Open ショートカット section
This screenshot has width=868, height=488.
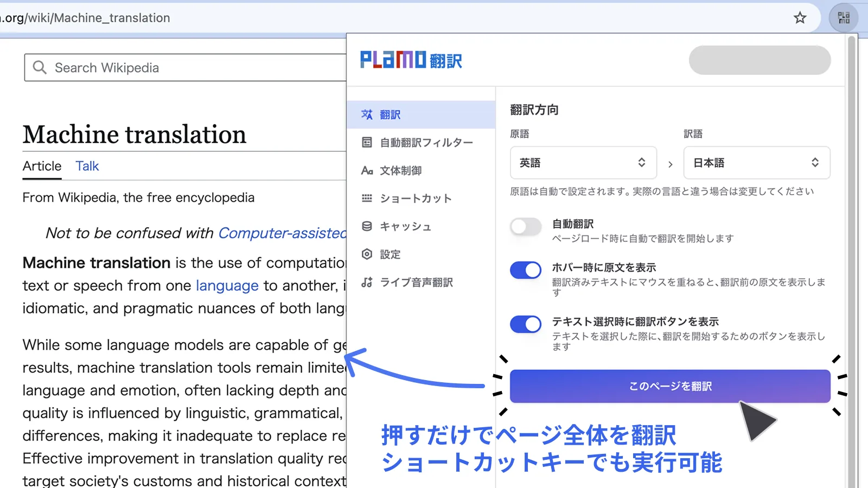point(421,198)
